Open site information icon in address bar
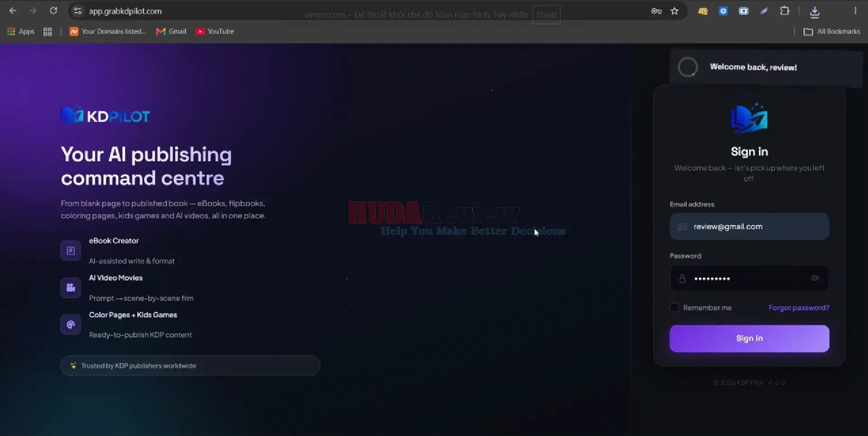868x436 pixels. point(78,11)
